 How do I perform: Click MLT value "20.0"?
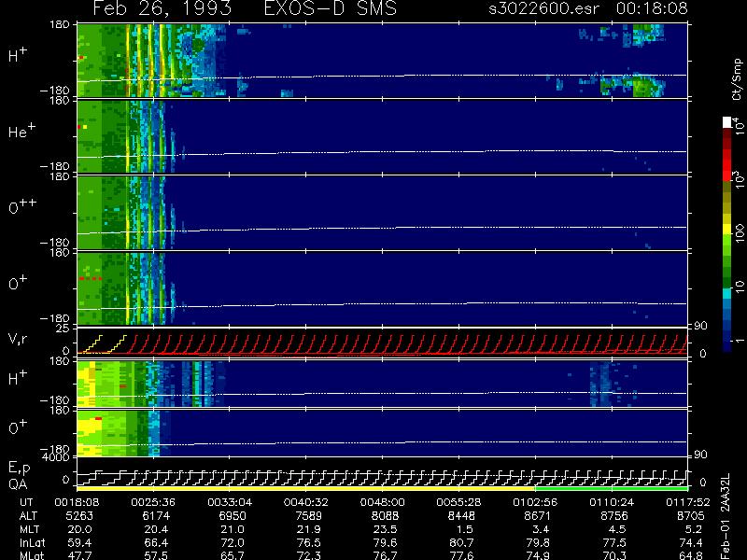(x=79, y=529)
